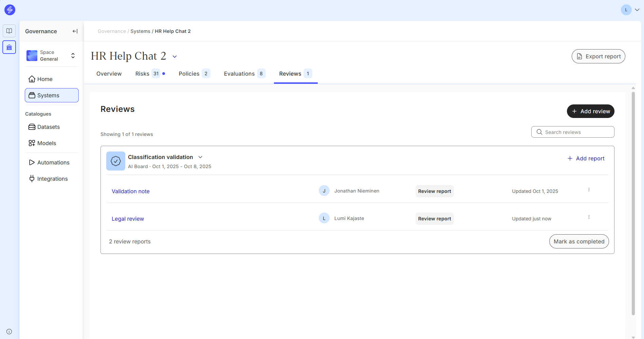The height and width of the screenshot is (339, 644).
Task: Select the Governance building icon in left rail
Action: [9, 47]
